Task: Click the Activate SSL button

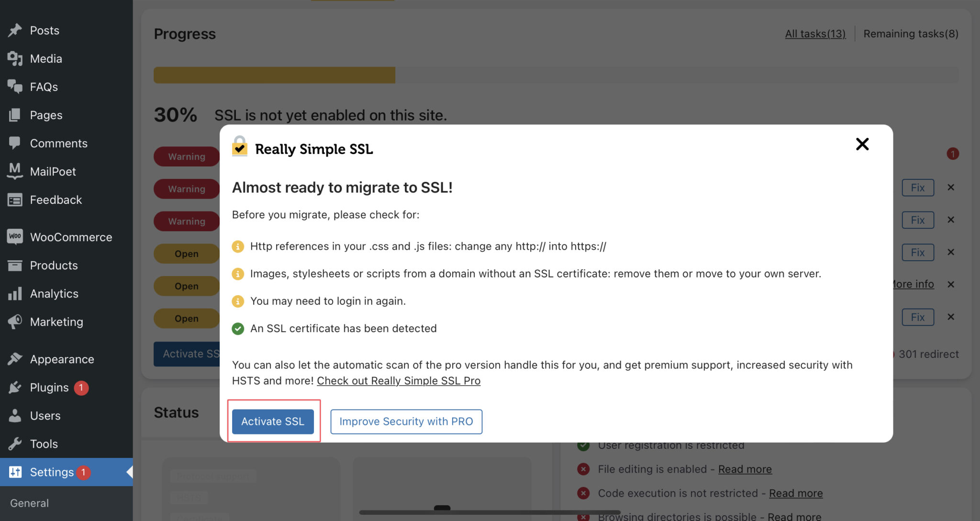Action: coord(273,421)
